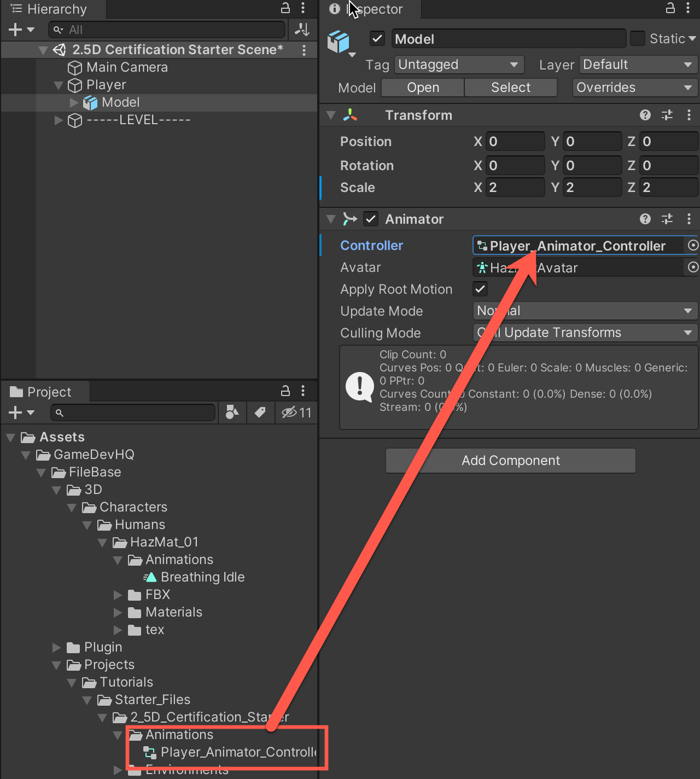Toggle the Animator component enabled checkbox
700x779 pixels.
[x=371, y=219]
